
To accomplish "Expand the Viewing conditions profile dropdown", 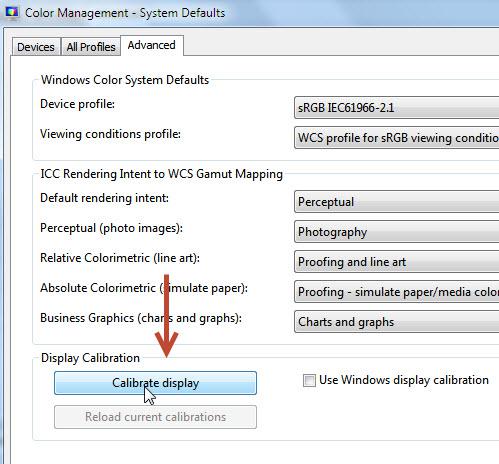I will click(x=396, y=138).
